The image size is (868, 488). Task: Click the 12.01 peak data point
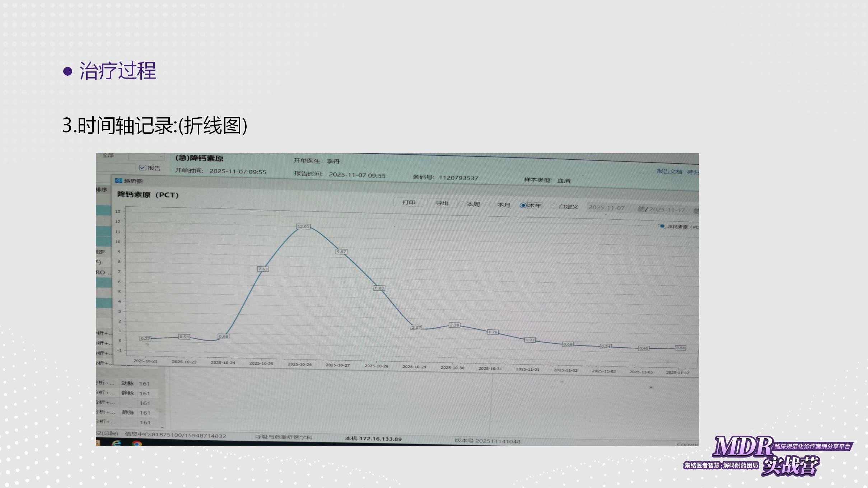coord(303,226)
